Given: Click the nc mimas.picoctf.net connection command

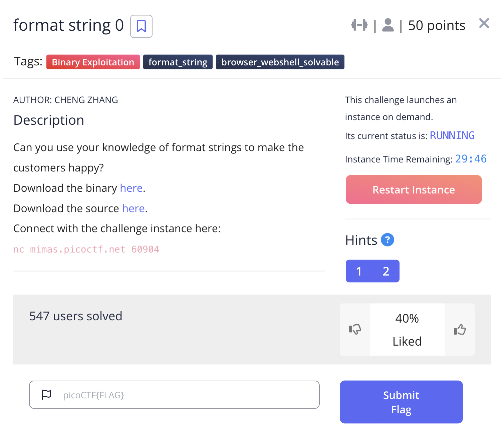Looking at the screenshot, I should pos(86,250).
